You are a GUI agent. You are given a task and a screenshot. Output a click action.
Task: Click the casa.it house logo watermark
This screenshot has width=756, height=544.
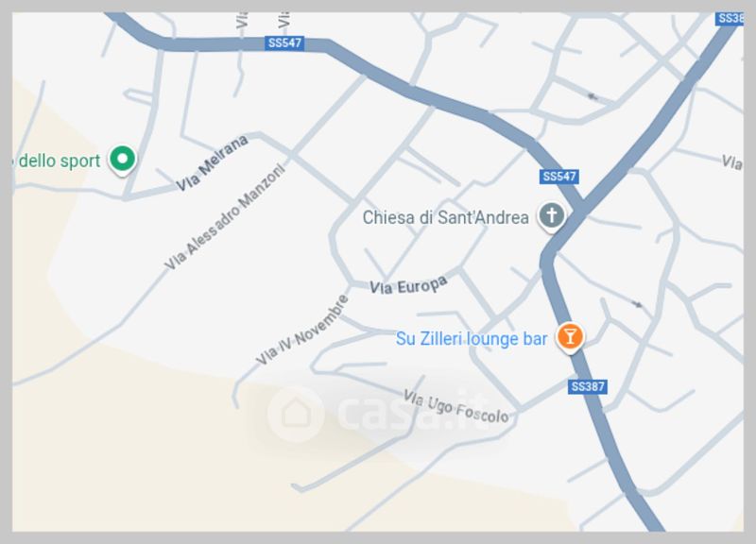pos(296,413)
